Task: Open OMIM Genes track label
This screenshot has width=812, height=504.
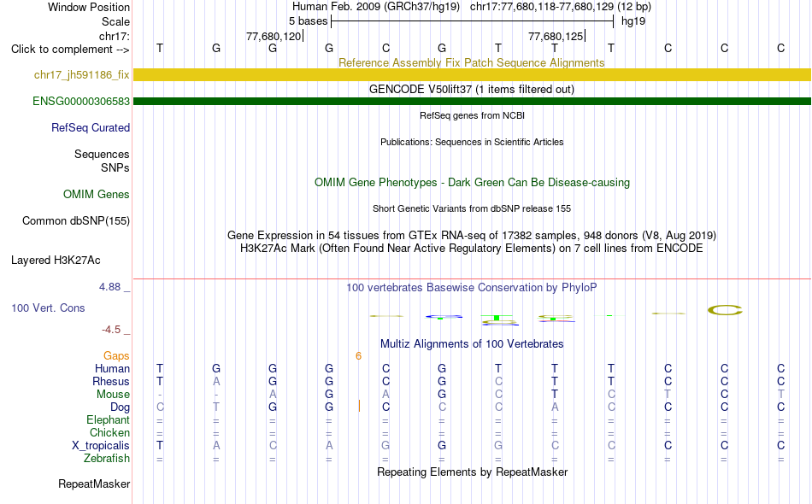Action: point(97,194)
